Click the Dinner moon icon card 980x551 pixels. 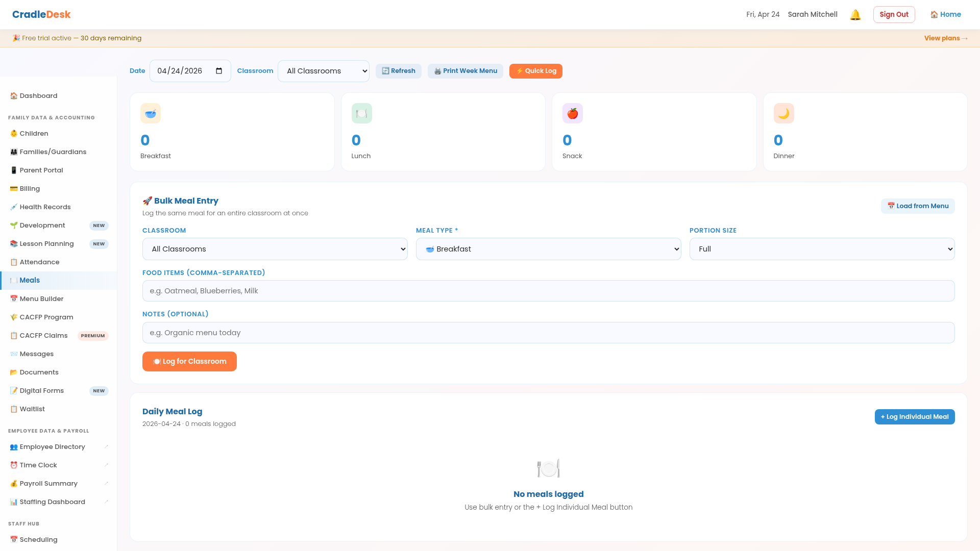(x=783, y=113)
